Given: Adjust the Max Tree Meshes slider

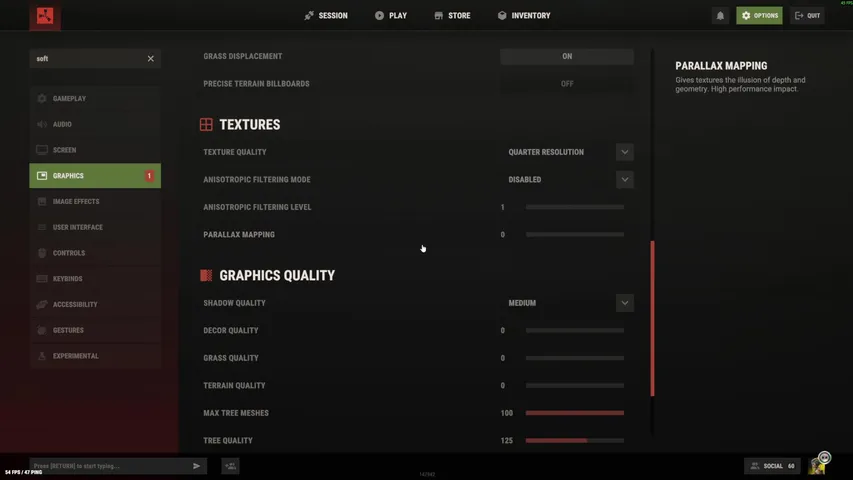Looking at the screenshot, I should (x=574, y=413).
